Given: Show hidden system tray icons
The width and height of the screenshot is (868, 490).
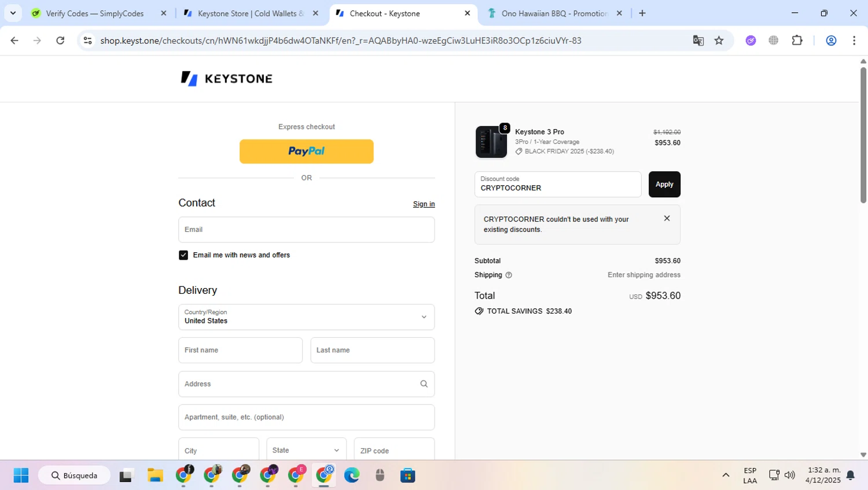Looking at the screenshot, I should 726,476.
